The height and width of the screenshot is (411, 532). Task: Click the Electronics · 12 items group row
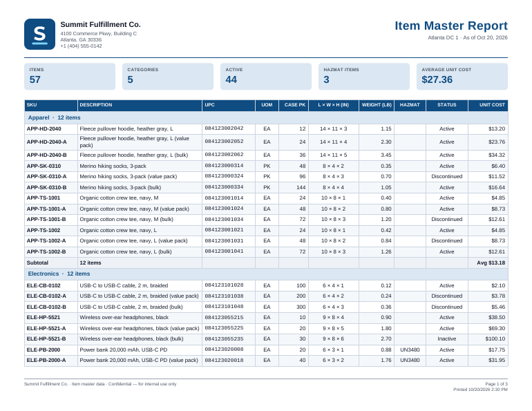click(x=266, y=274)
